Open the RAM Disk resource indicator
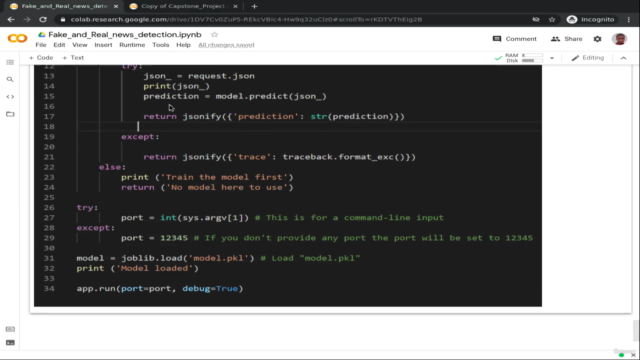 (524, 58)
